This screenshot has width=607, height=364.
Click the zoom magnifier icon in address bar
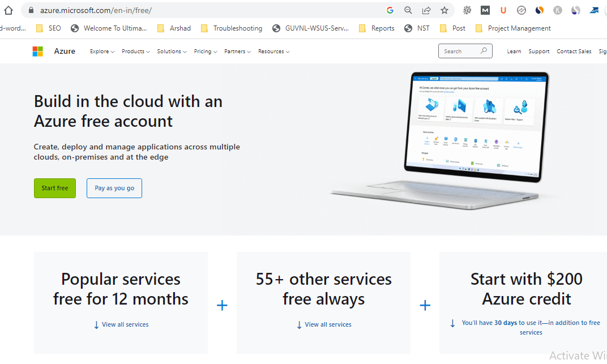(408, 10)
